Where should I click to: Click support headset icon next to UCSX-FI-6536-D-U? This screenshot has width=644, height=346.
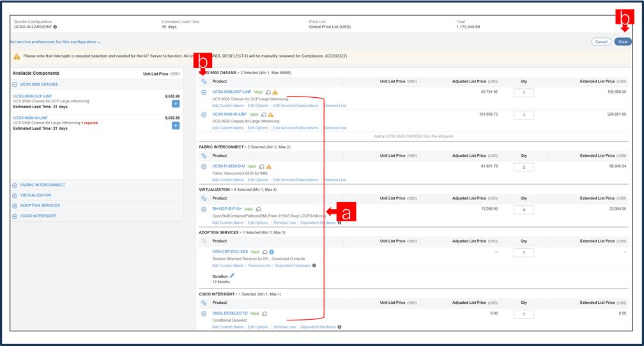(x=262, y=167)
